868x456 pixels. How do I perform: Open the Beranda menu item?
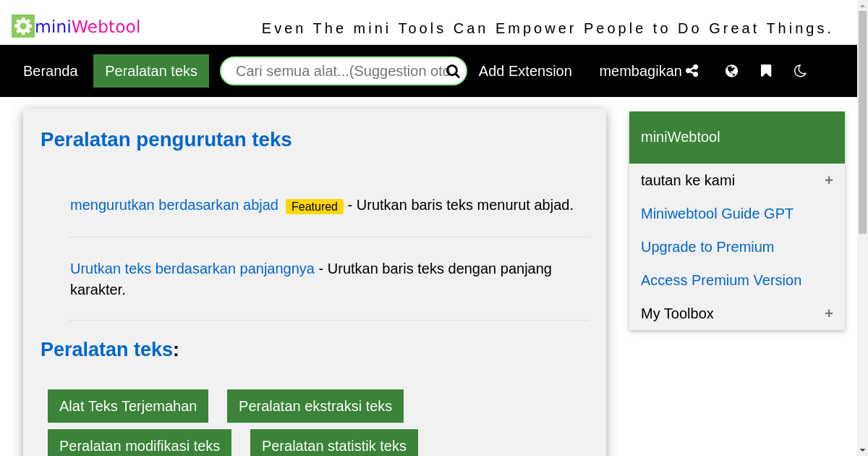(51, 71)
